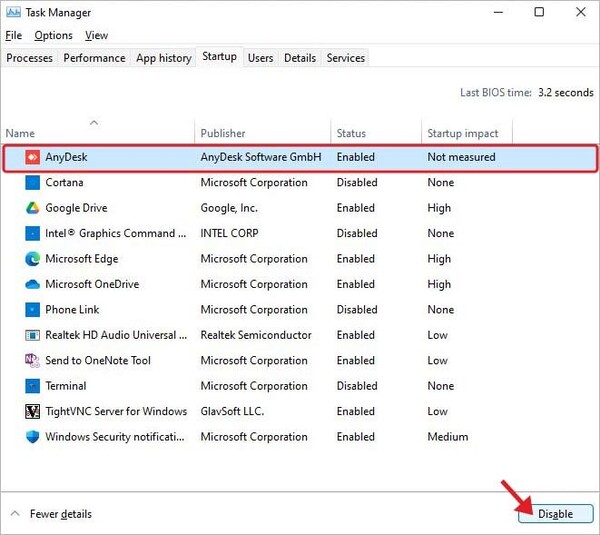Click INTEL CORP publisher cell
This screenshot has height=535, width=600.
[229, 233]
